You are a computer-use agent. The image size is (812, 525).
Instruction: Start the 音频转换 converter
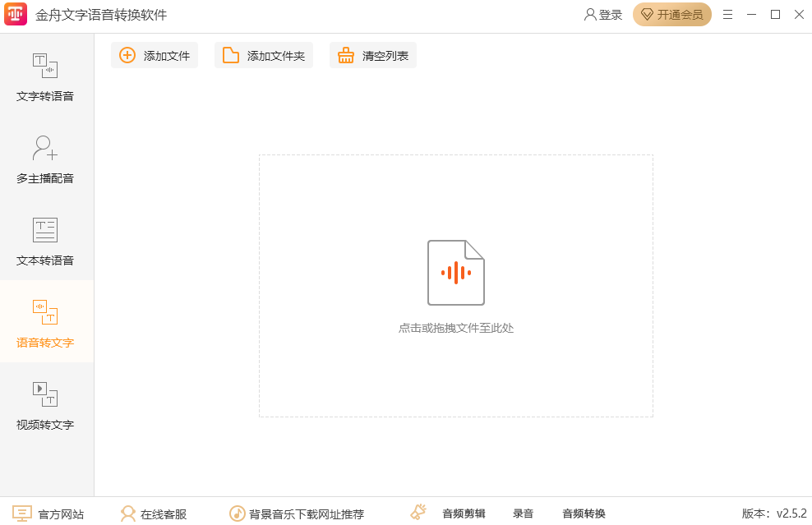coord(582,512)
